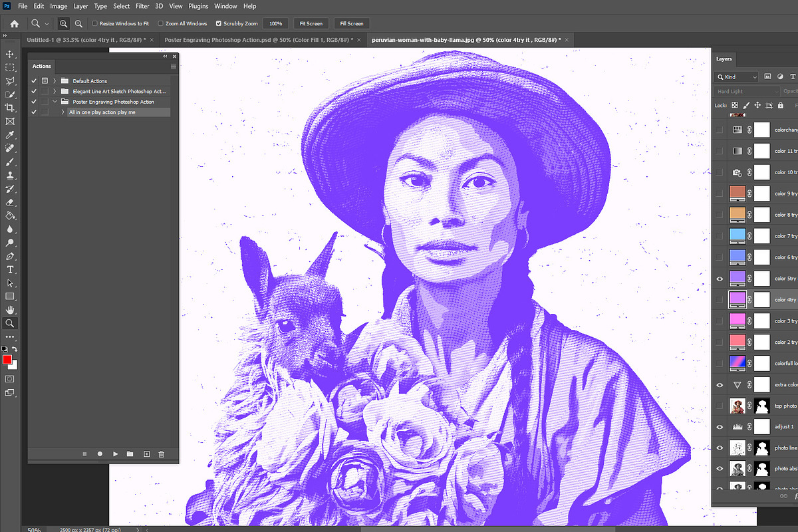798x532 pixels.
Task: Show the color 4try layer
Action: click(720, 300)
